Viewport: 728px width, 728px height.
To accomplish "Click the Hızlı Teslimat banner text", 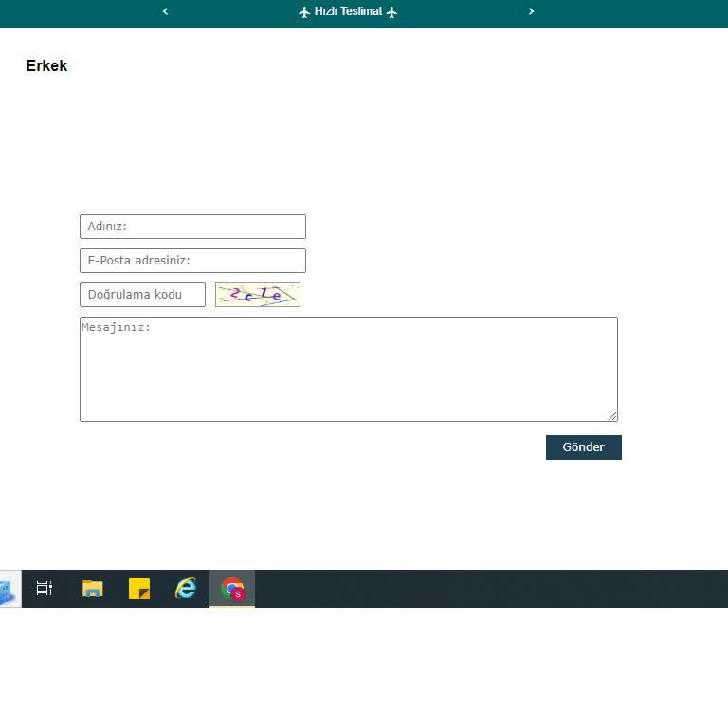I will click(348, 11).
